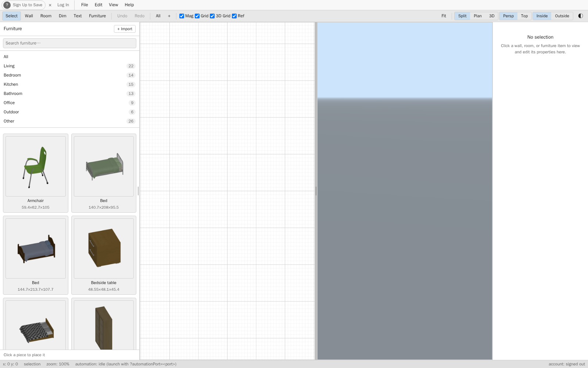Select Persp camera mode
The height and width of the screenshot is (368, 588).
click(508, 16)
